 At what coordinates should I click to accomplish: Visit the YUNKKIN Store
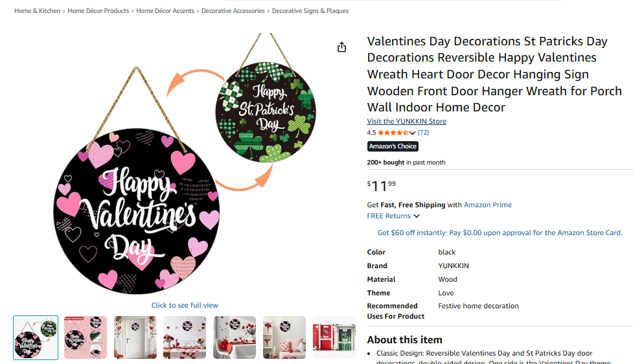click(x=406, y=121)
